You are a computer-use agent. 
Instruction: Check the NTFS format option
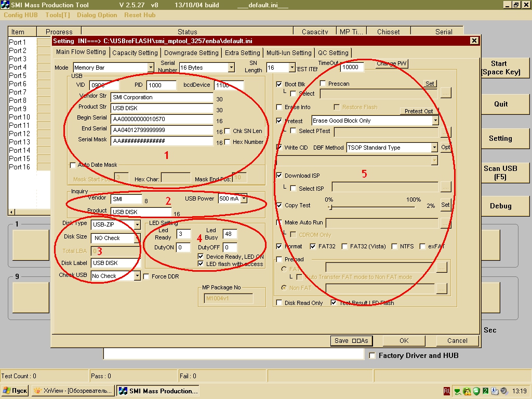(394, 246)
